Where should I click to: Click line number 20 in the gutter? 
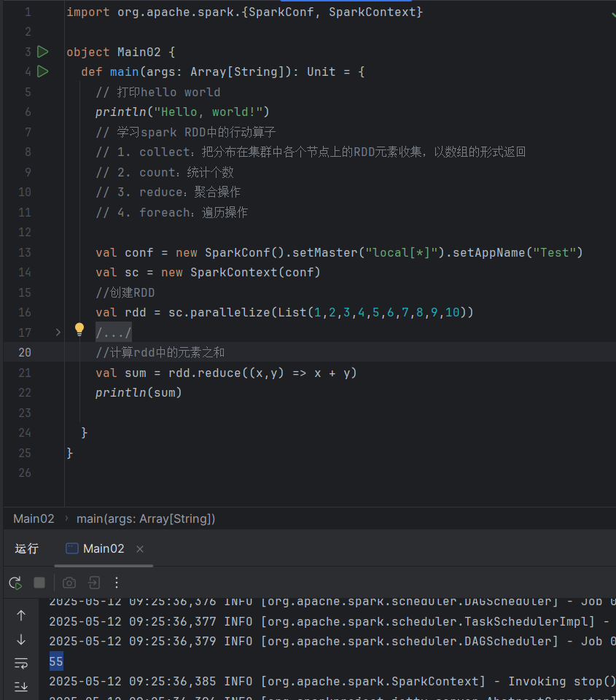pyautogui.click(x=25, y=353)
